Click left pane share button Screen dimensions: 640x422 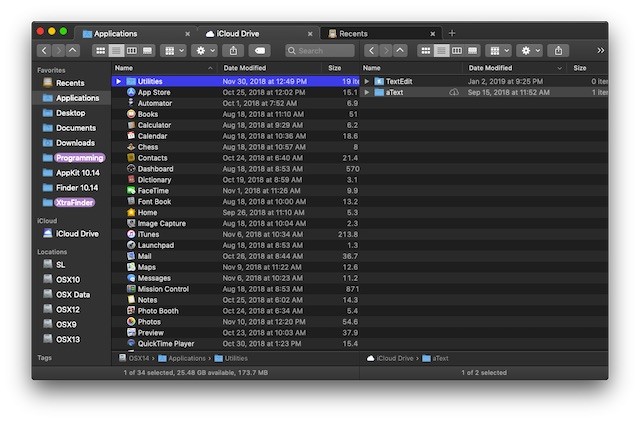233,51
